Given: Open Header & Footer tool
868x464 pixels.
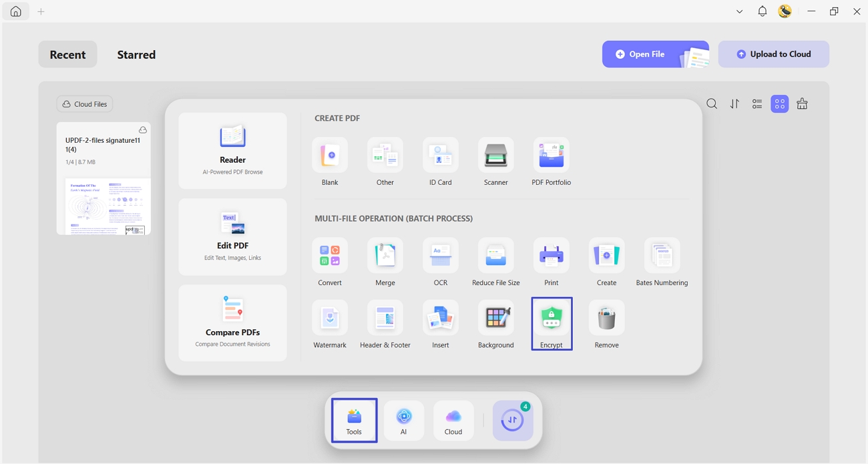Looking at the screenshot, I should tap(385, 318).
